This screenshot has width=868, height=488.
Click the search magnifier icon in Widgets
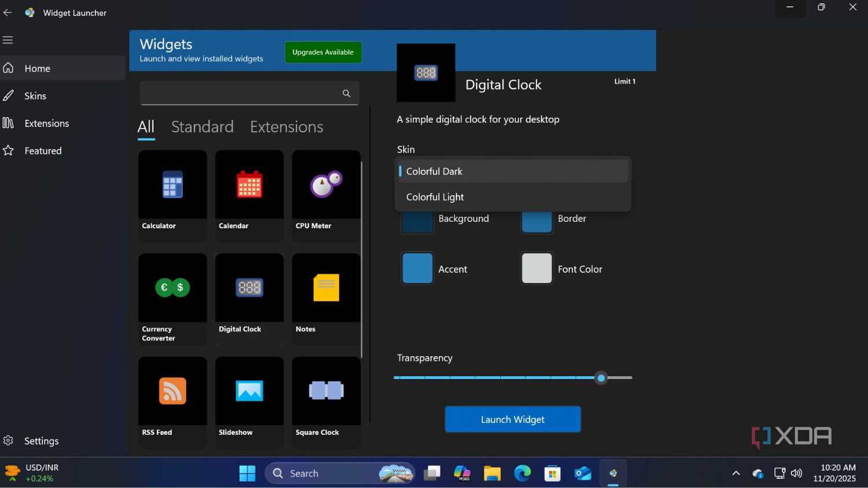[x=346, y=93]
